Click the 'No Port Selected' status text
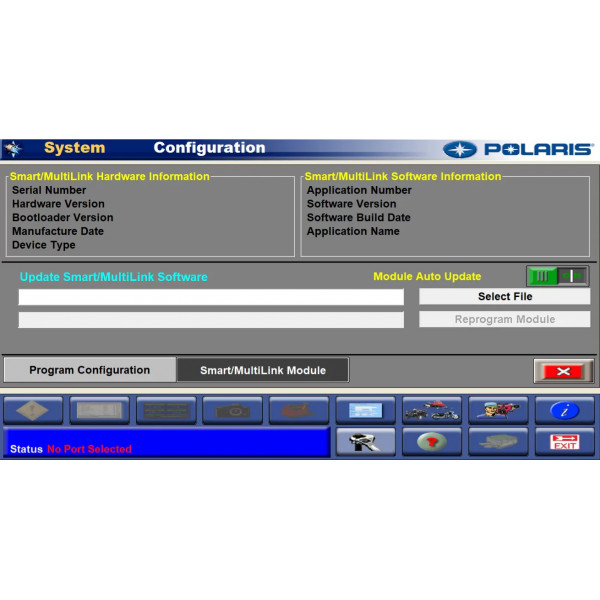This screenshot has height=600, width=600. point(89,449)
